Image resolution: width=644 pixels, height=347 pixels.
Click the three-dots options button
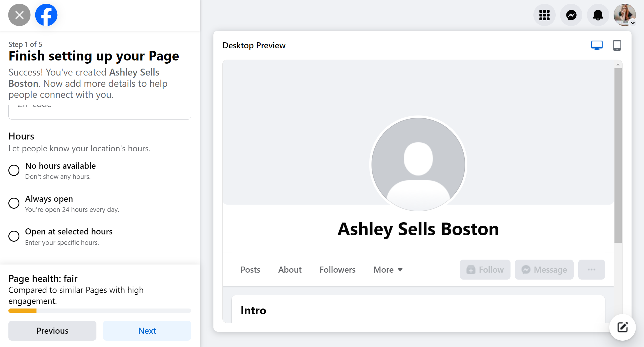591,270
